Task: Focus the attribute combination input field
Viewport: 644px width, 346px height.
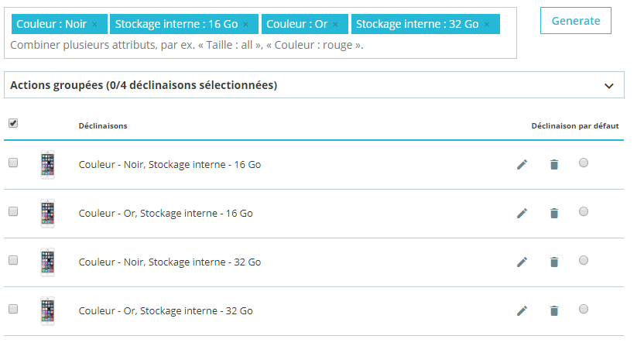Action: [x=260, y=45]
